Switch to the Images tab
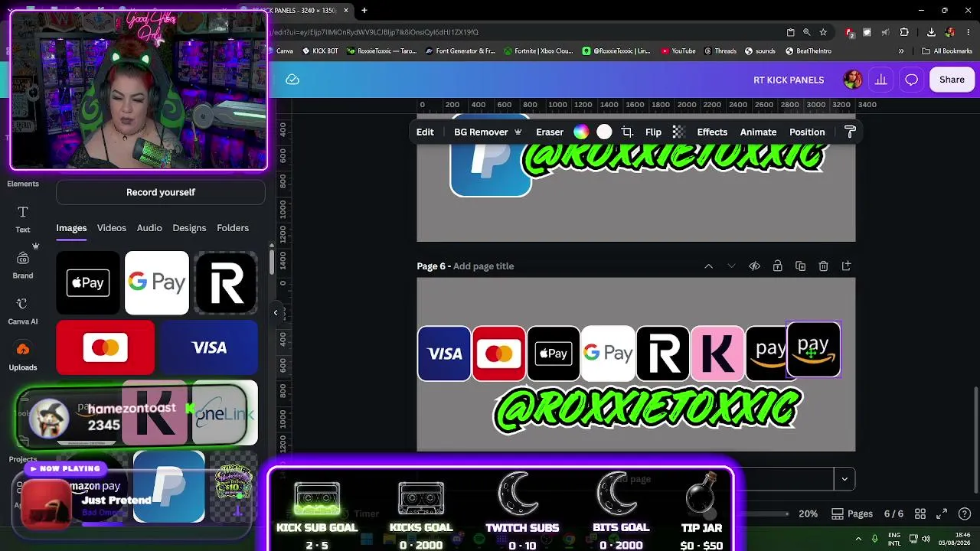Screen dimensions: 980x551 (x=71, y=228)
